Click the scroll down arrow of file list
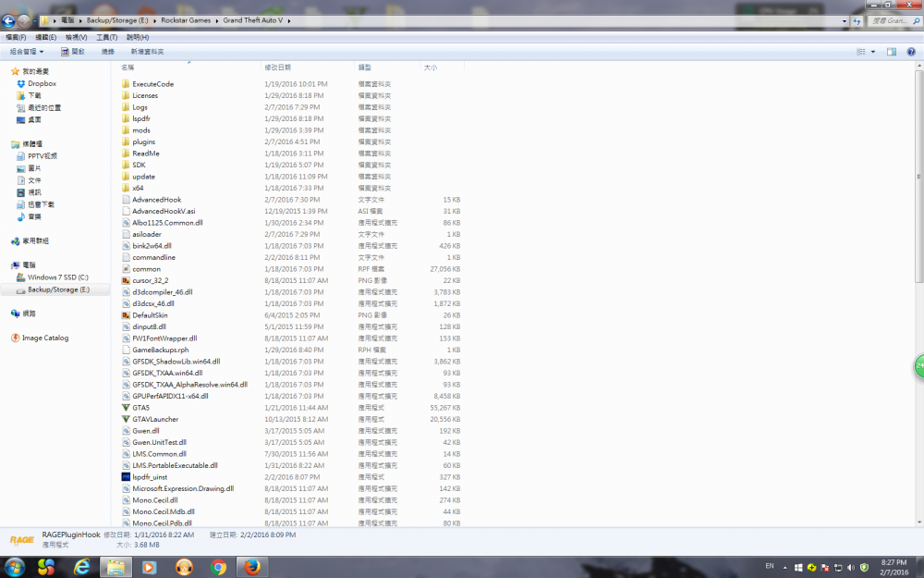Screen dimensions: 924x578 tap(918, 522)
